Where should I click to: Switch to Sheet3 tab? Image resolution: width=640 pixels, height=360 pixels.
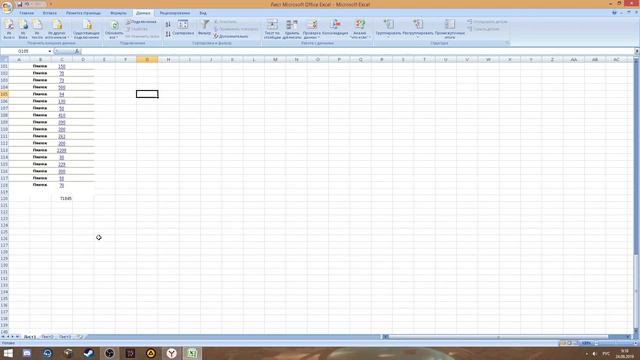tap(65, 337)
